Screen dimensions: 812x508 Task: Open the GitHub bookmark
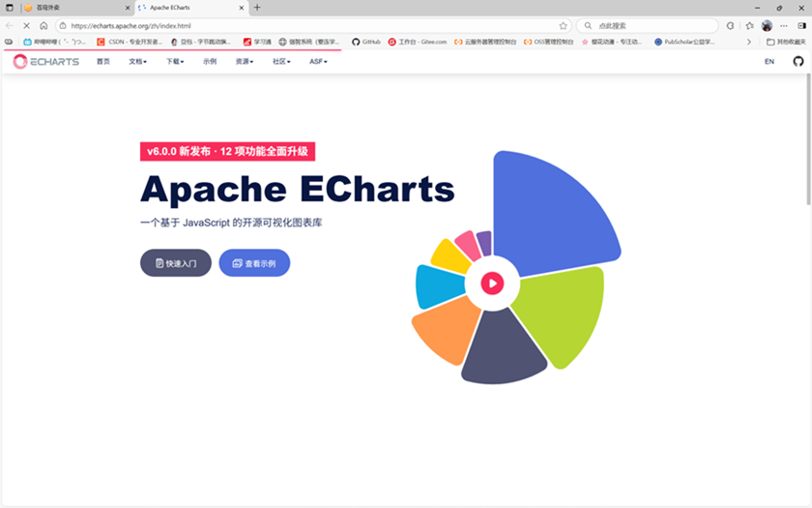coord(366,42)
